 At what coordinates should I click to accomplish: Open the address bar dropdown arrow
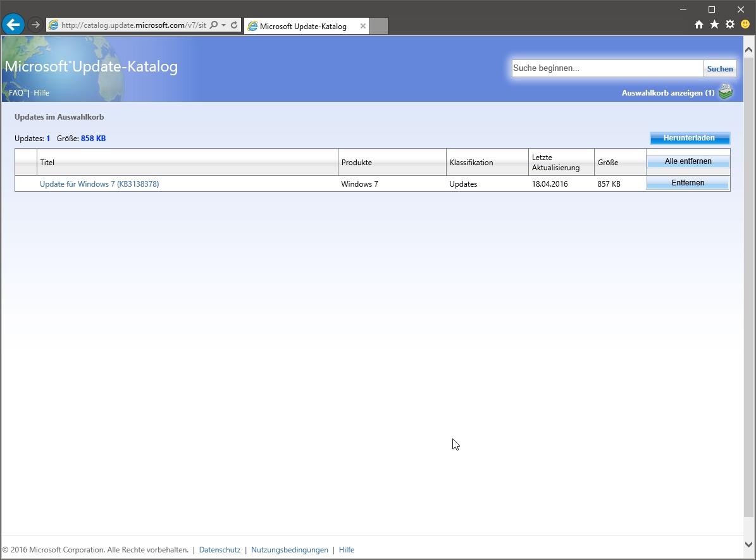tap(224, 25)
